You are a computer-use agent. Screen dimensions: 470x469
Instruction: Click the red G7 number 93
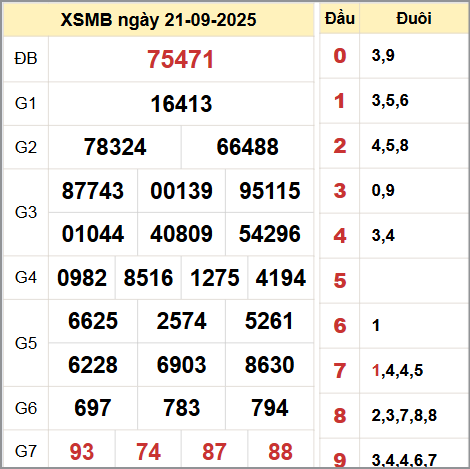point(82,452)
